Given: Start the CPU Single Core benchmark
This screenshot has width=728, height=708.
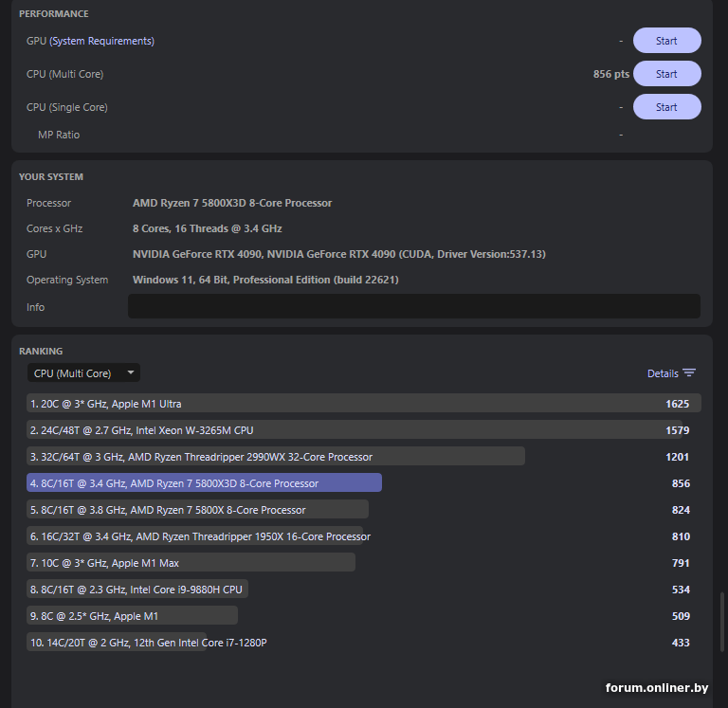Looking at the screenshot, I should (x=666, y=107).
